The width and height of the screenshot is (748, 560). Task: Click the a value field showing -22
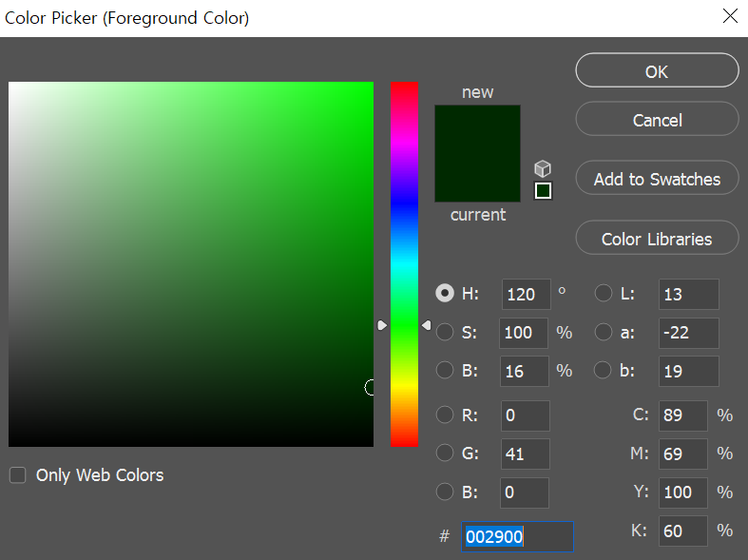tap(689, 333)
